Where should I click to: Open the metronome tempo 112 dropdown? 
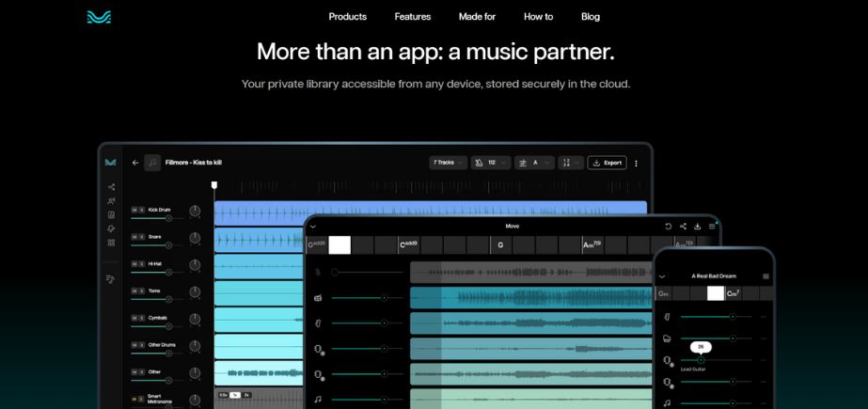point(491,163)
